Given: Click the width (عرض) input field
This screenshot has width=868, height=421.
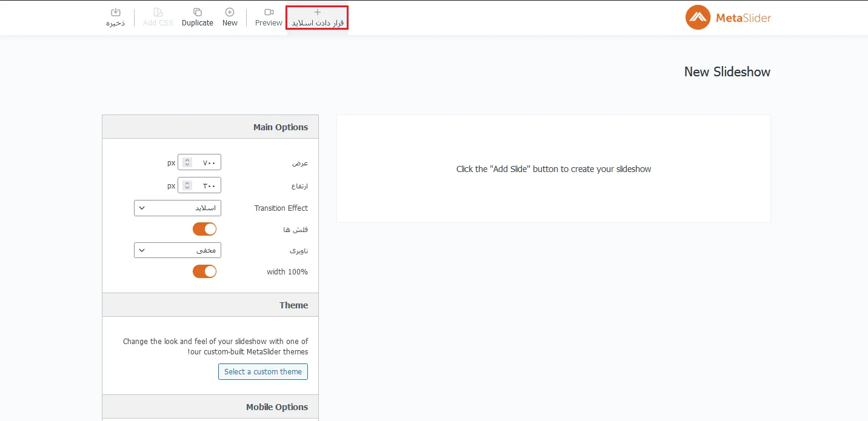Looking at the screenshot, I should tap(199, 162).
